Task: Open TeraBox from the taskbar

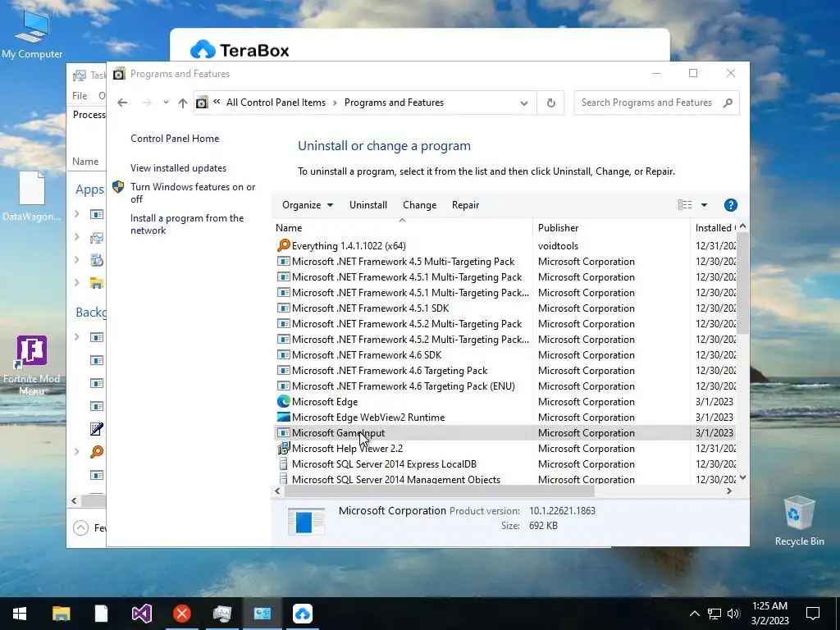Action: click(302, 614)
